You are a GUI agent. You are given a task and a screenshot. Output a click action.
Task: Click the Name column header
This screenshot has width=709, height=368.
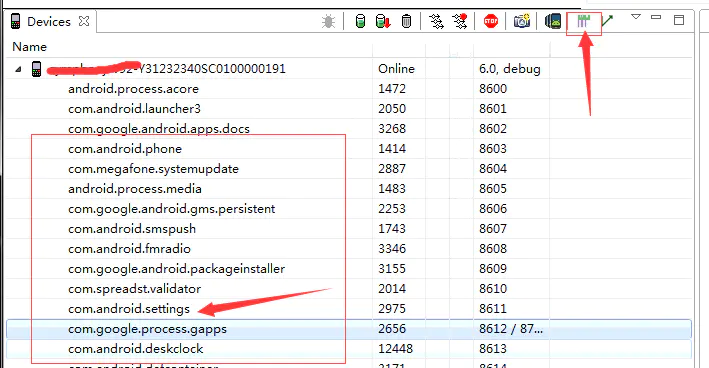click(x=29, y=47)
